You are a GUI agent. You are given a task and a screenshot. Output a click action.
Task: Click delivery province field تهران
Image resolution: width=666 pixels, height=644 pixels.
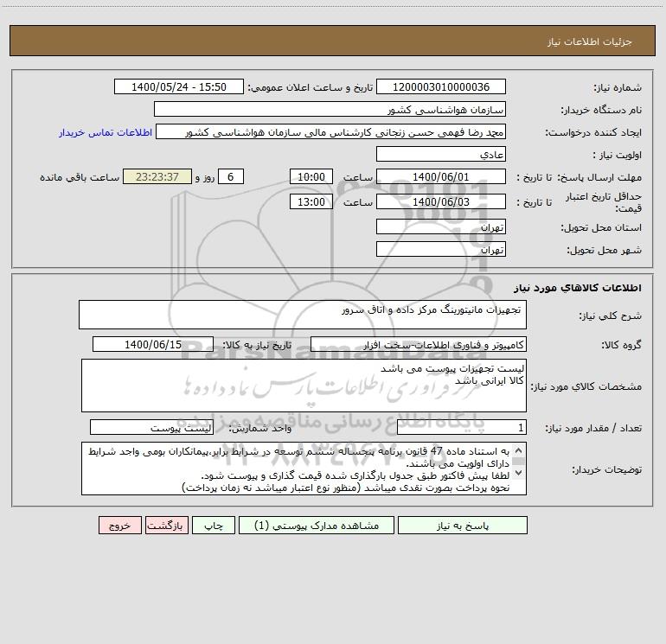click(441, 226)
